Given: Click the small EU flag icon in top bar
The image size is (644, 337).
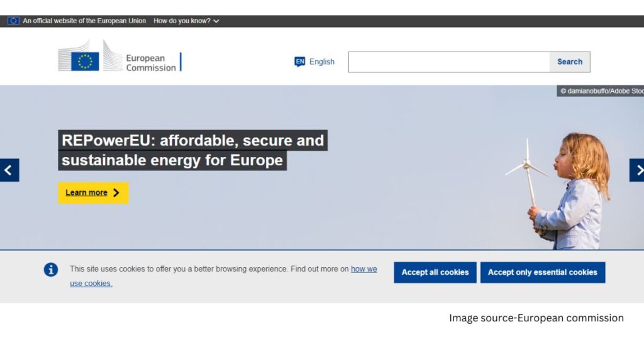Looking at the screenshot, I should (x=13, y=21).
